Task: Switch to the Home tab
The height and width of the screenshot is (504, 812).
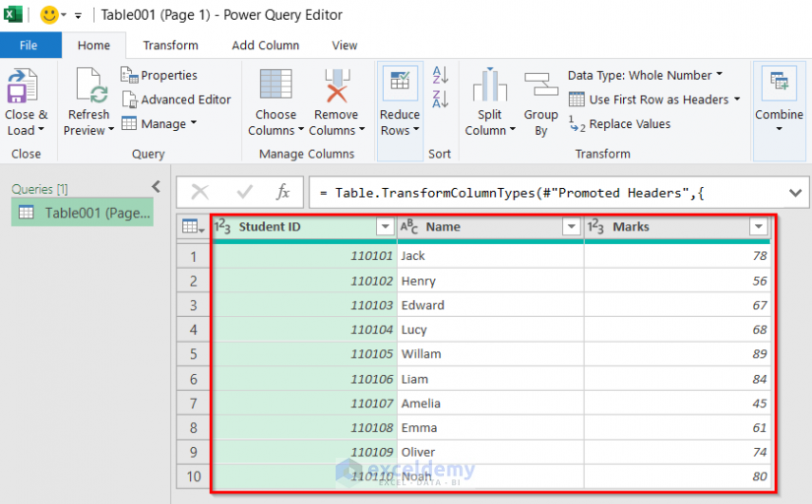Action: 94,45
